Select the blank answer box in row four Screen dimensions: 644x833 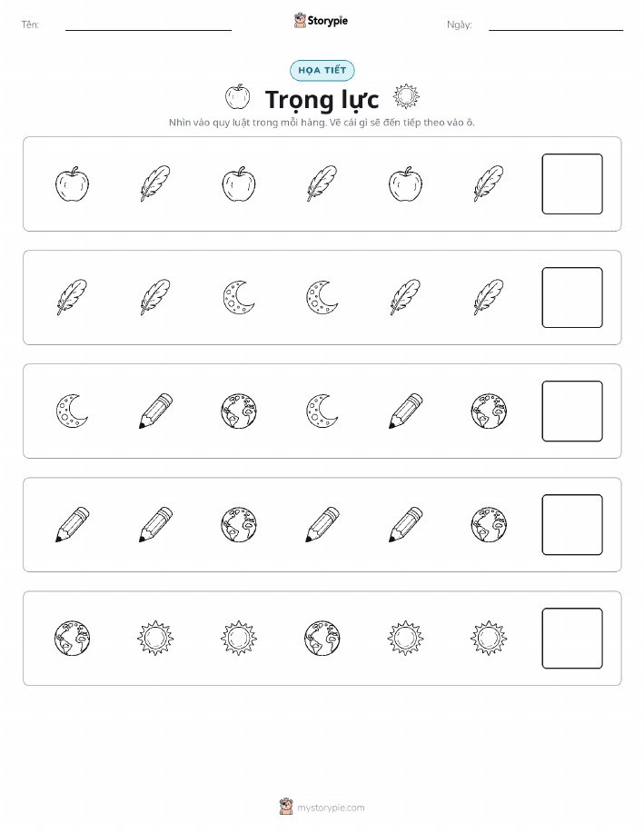[x=572, y=525]
